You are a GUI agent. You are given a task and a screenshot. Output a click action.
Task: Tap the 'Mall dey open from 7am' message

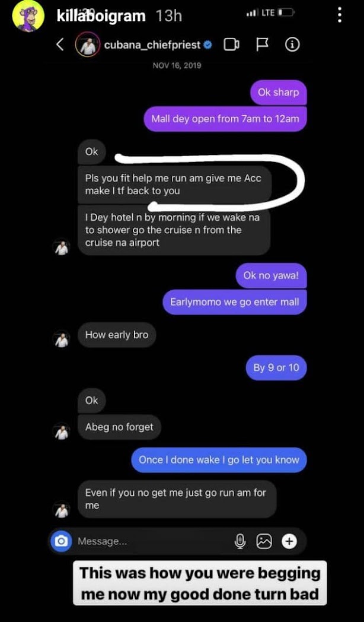click(225, 119)
